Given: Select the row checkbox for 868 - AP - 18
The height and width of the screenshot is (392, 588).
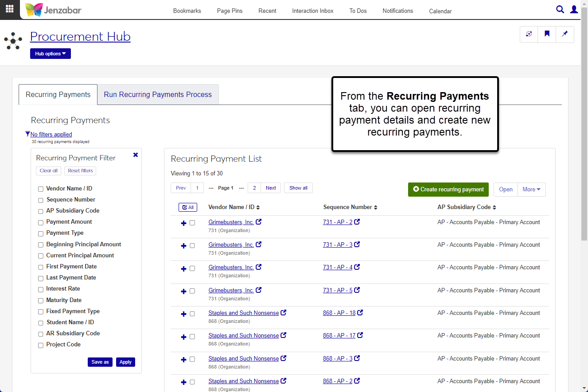Looking at the screenshot, I should (x=192, y=314).
